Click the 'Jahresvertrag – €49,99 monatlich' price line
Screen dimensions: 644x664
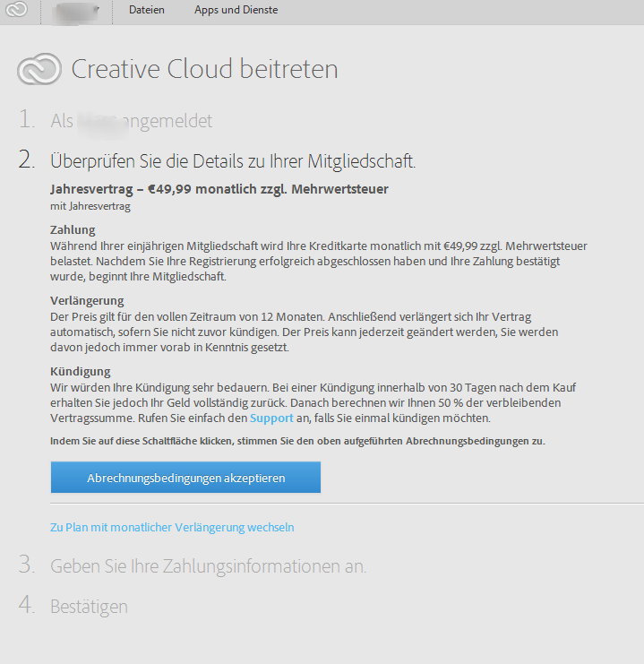[x=219, y=189]
